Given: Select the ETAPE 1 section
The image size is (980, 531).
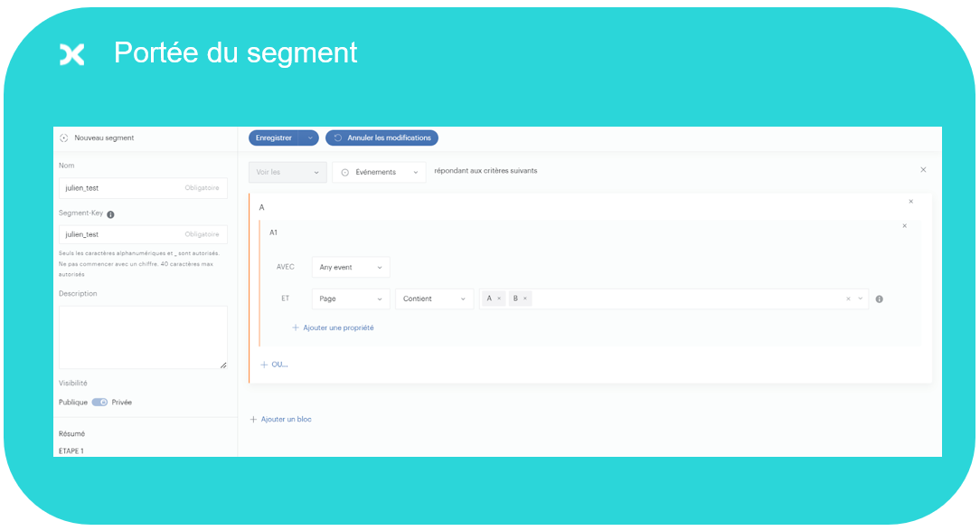Looking at the screenshot, I should click(x=71, y=450).
